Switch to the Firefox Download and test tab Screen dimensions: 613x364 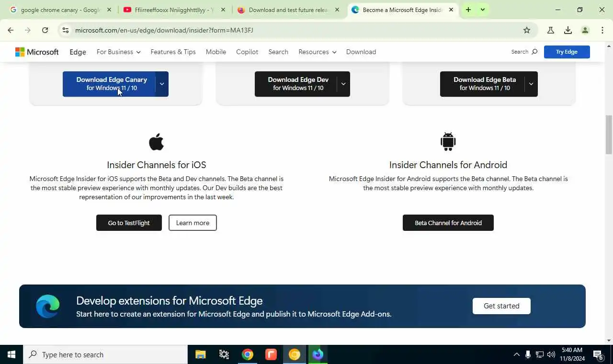288,10
